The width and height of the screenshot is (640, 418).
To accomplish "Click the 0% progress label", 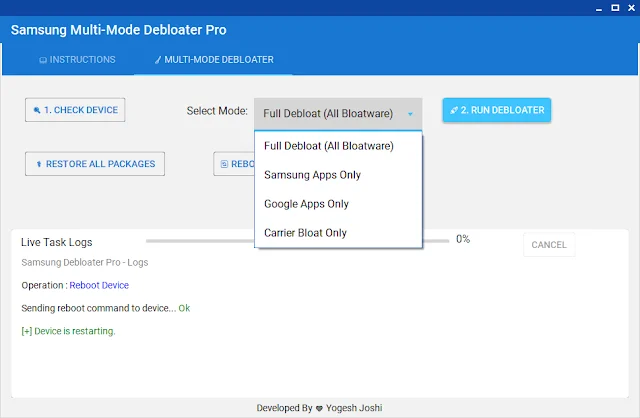I will coord(463,239).
